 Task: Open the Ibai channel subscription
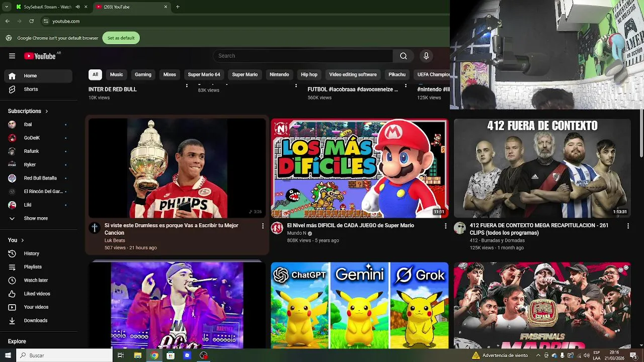(x=39, y=124)
